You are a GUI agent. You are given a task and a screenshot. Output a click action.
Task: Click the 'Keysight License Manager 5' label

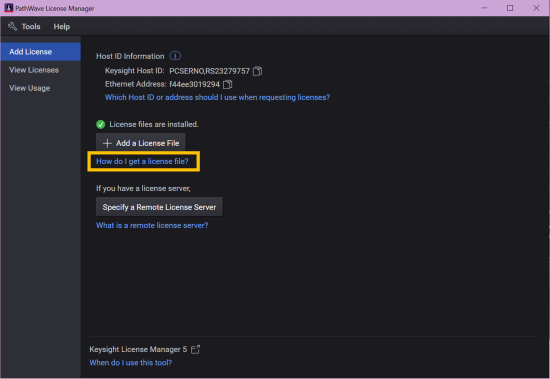(x=138, y=349)
